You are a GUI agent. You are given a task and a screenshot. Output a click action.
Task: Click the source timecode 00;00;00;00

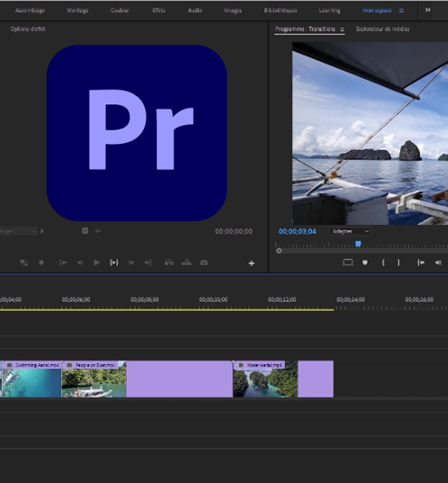point(233,231)
